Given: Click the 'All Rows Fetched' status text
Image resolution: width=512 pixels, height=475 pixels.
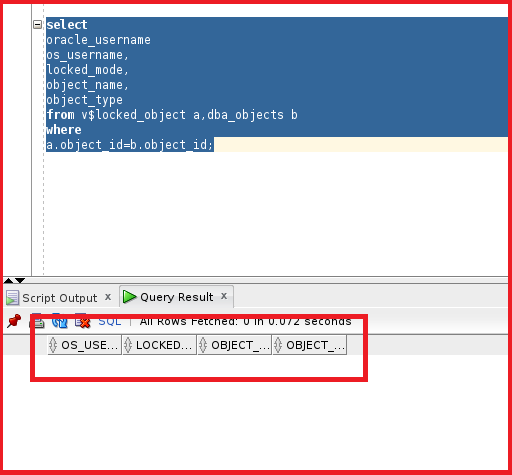Looking at the screenshot, I should click(245, 321).
